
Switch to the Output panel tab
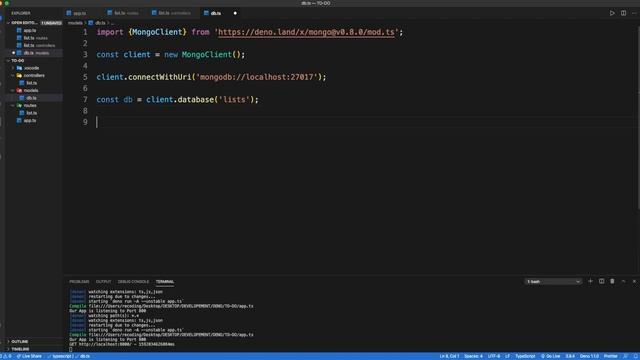(x=103, y=282)
